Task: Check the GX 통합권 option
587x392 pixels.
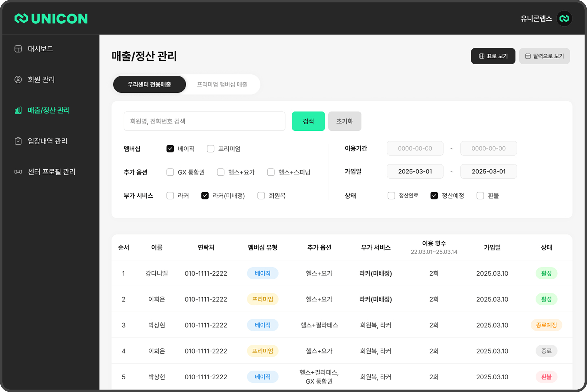Action: click(170, 172)
